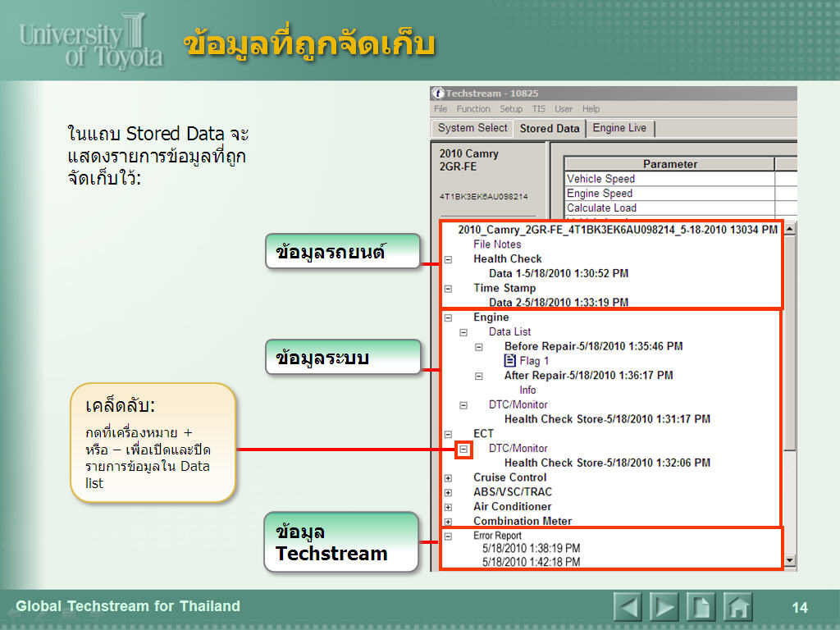Expand the Cruise Control node
This screenshot has width=840, height=630.
[449, 478]
